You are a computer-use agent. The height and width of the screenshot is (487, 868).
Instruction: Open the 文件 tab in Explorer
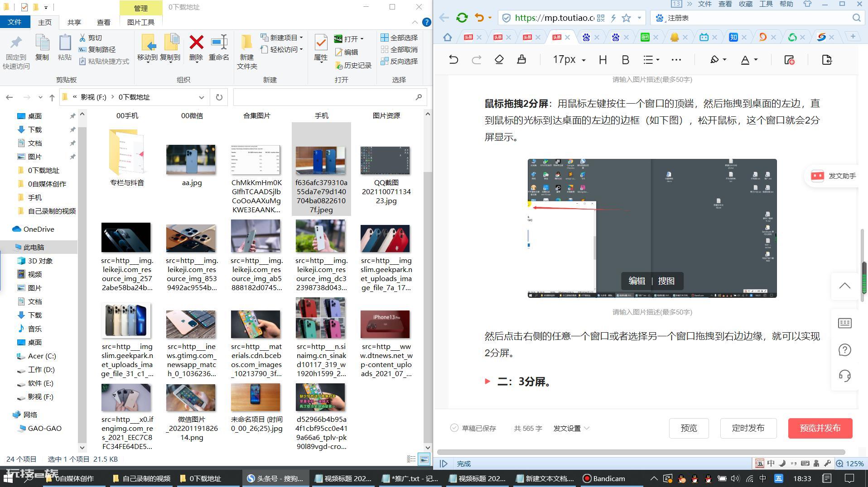pos(14,22)
